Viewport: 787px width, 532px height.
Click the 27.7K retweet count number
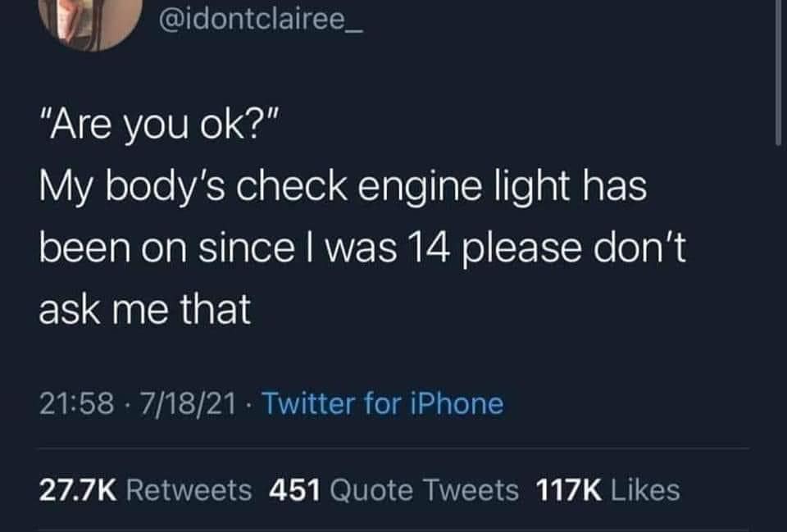[78, 490]
